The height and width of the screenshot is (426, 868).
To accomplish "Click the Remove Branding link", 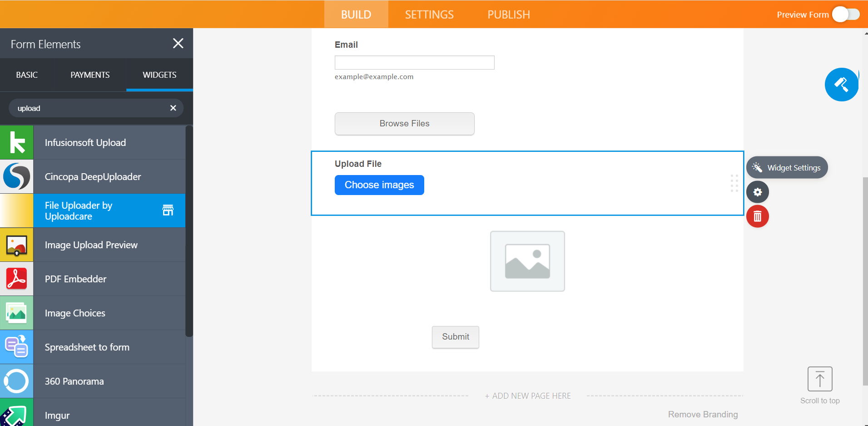I will coord(703,414).
